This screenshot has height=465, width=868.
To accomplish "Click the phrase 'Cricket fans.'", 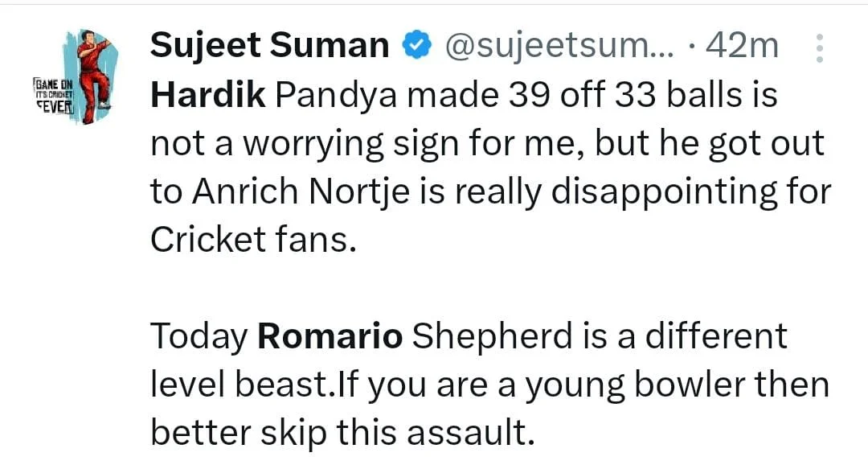I will coord(252,241).
